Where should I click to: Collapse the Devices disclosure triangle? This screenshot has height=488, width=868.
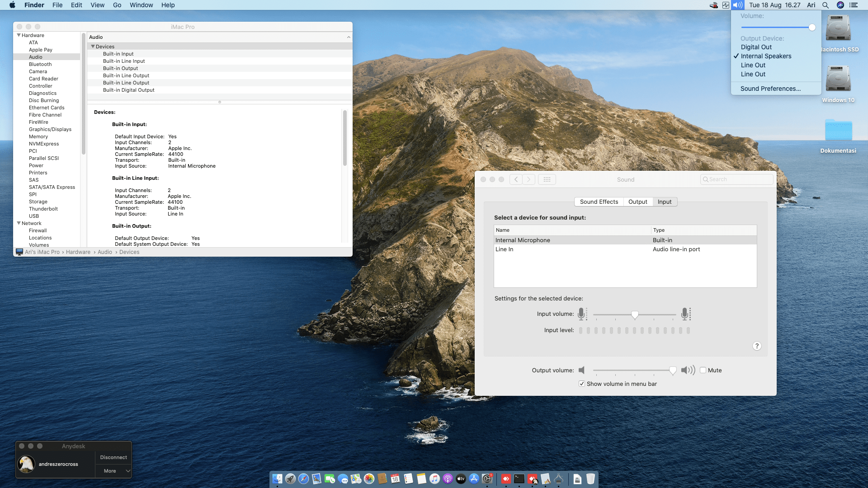[x=93, y=47]
